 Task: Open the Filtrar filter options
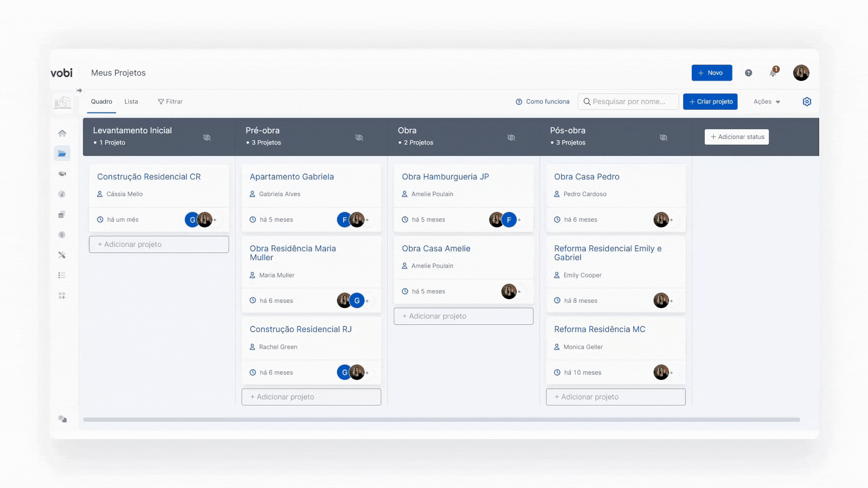tap(170, 102)
